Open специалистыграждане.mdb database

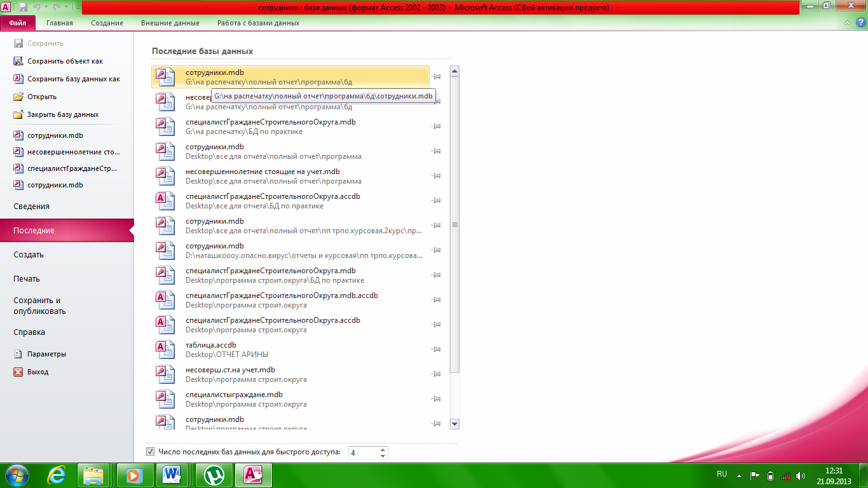pos(290,399)
